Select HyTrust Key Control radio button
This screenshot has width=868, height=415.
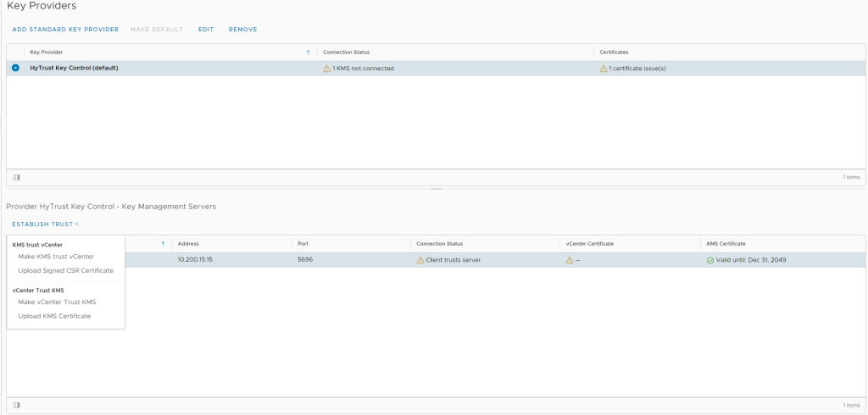coord(16,68)
